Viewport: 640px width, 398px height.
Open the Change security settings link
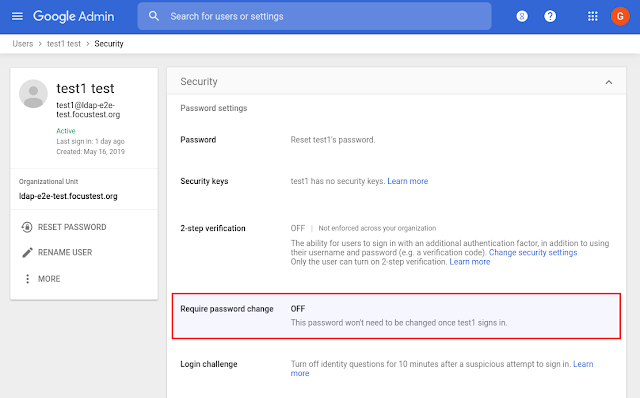coord(533,252)
